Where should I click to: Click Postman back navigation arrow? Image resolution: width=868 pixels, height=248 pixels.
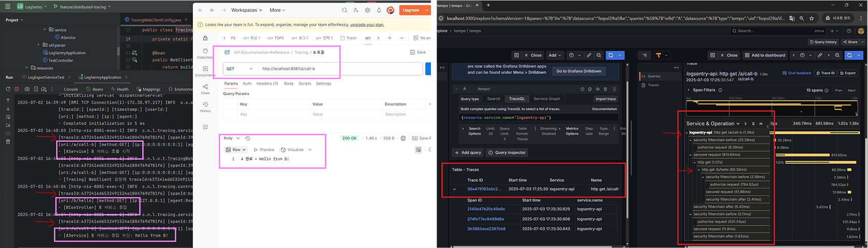[x=212, y=10]
